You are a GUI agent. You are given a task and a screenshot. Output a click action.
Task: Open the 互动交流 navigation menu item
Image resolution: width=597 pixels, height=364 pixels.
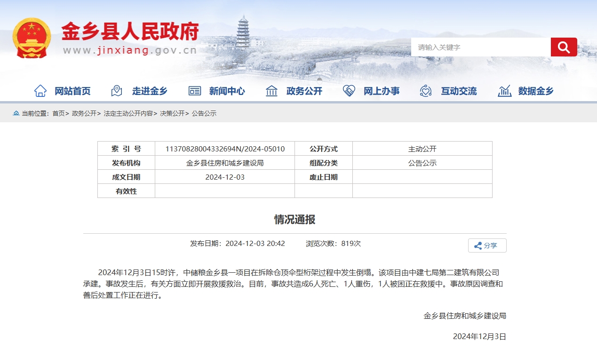(459, 91)
